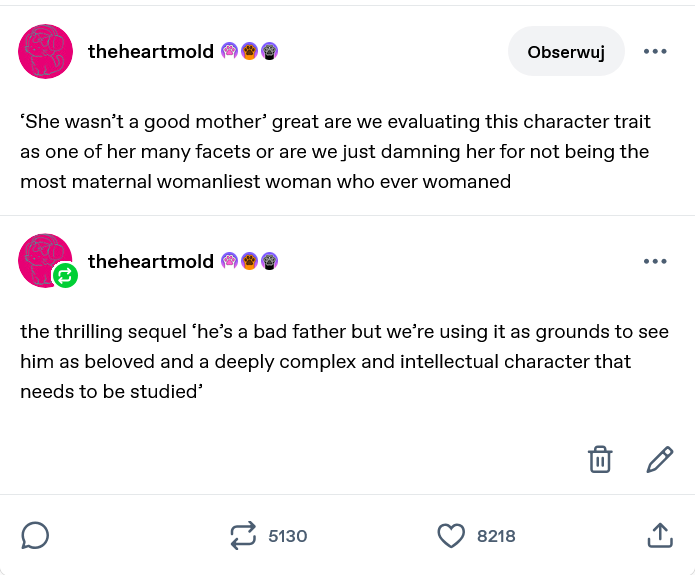Open the three-dot menu on the reblogged post
The height and width of the screenshot is (575, 695).
(x=655, y=261)
